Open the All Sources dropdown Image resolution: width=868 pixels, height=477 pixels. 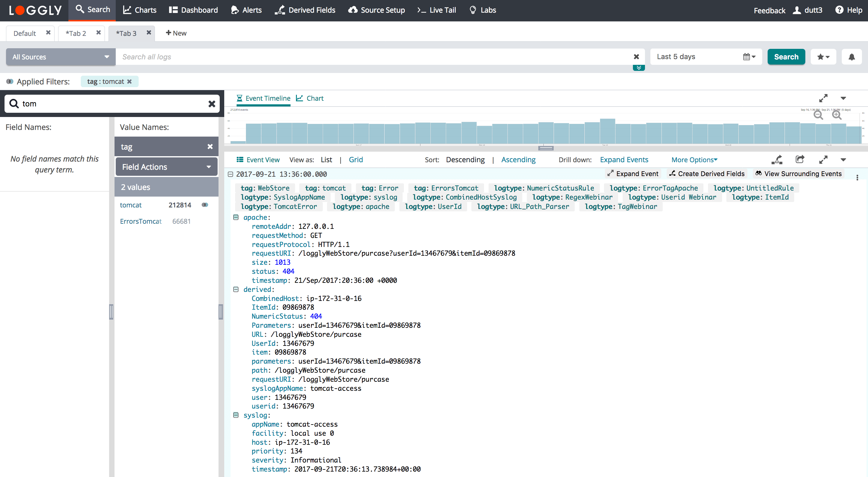tap(61, 57)
